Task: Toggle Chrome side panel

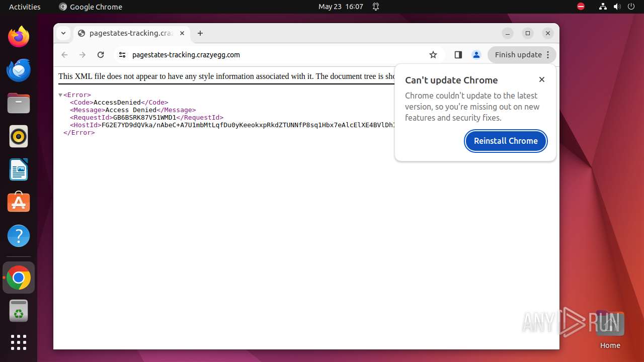Action: coord(458,55)
